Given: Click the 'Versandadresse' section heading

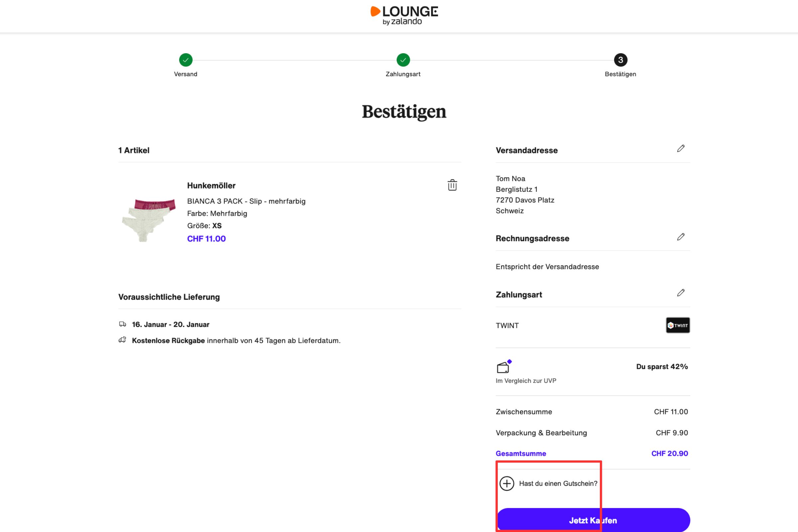Looking at the screenshot, I should (x=527, y=150).
